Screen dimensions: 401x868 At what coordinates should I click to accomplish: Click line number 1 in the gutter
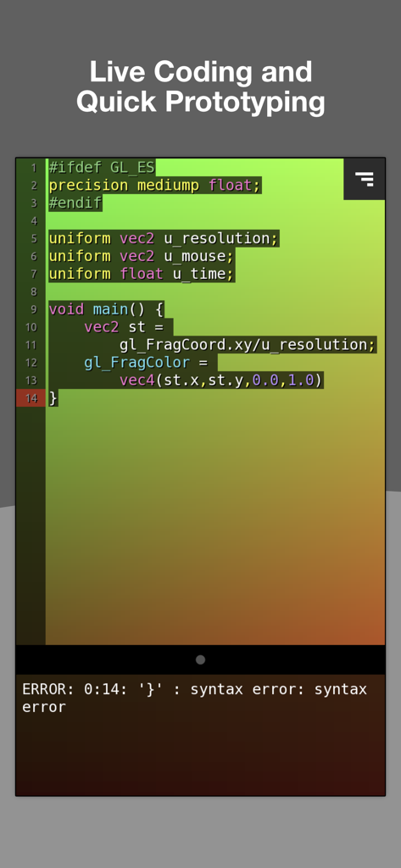(33, 168)
